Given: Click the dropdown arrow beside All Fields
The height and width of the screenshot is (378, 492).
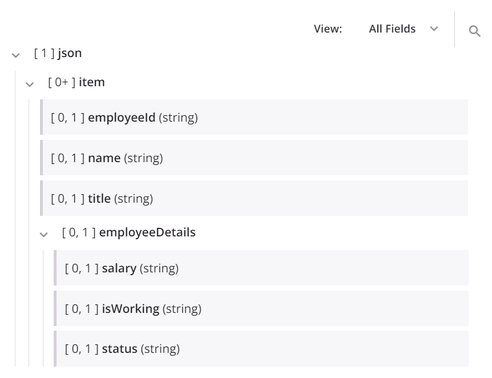Looking at the screenshot, I should coord(434,29).
